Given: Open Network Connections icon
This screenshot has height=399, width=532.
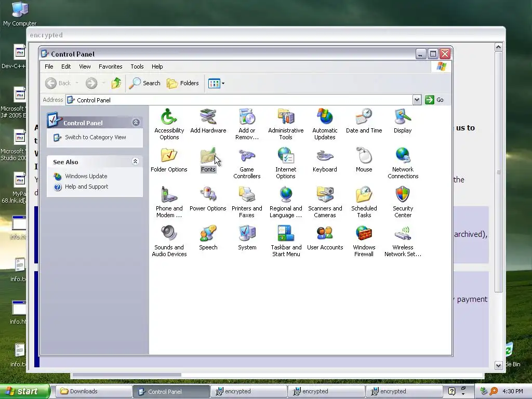Looking at the screenshot, I should [403, 163].
